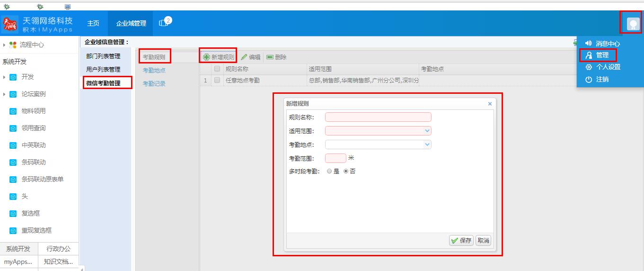The image size is (644, 271).
Task: Expand the 论坛案例 tree node arrow
Action: pyautogui.click(x=4, y=94)
